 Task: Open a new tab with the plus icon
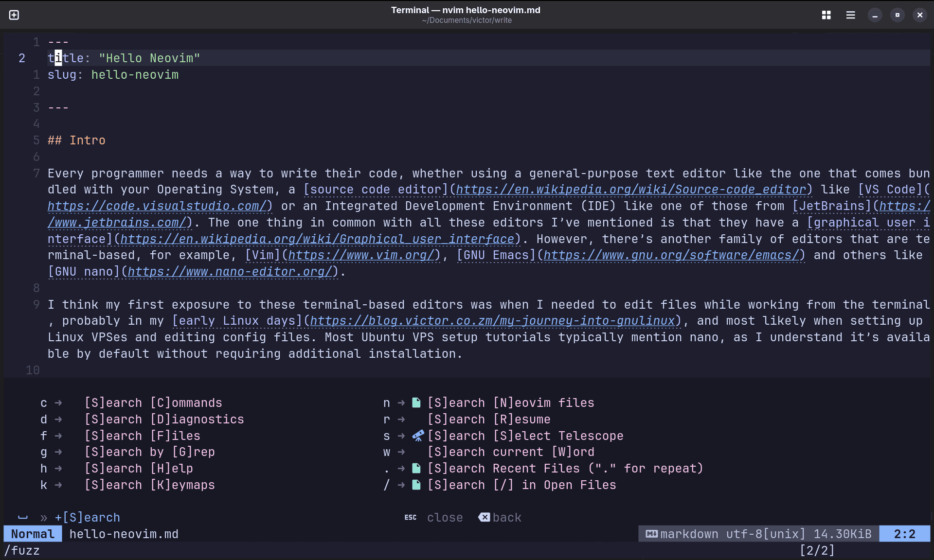[x=14, y=15]
